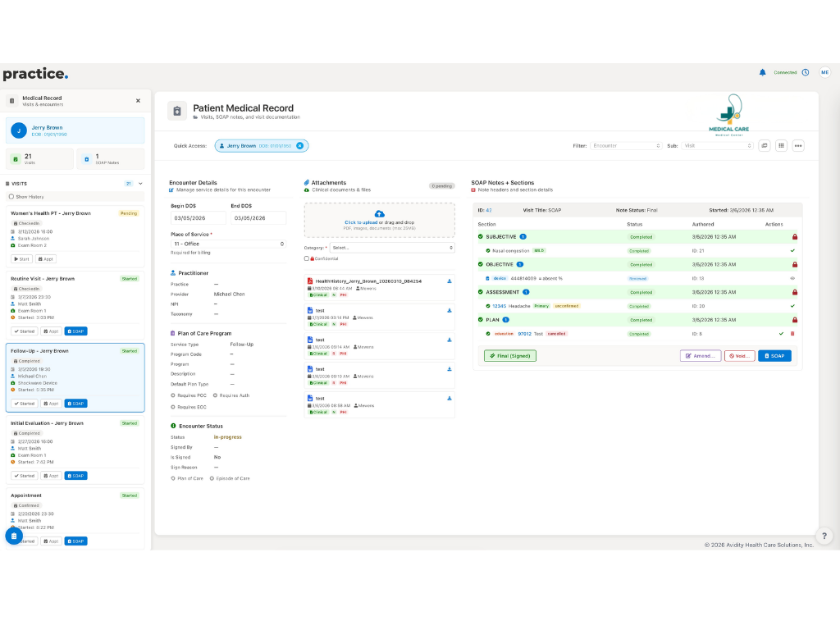Expand the OBJECTIVE section row

tap(637, 265)
